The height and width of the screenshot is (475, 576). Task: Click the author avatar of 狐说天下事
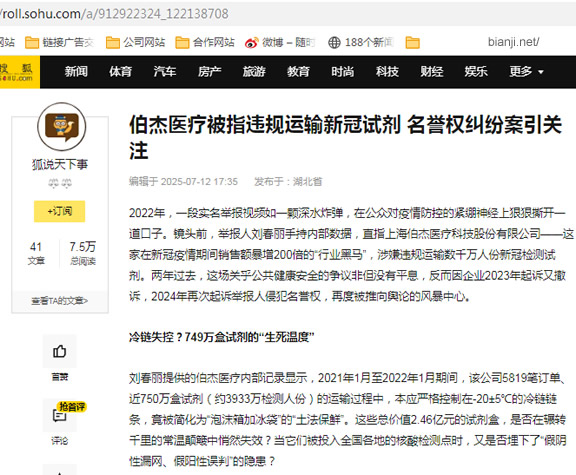pyautogui.click(x=61, y=127)
